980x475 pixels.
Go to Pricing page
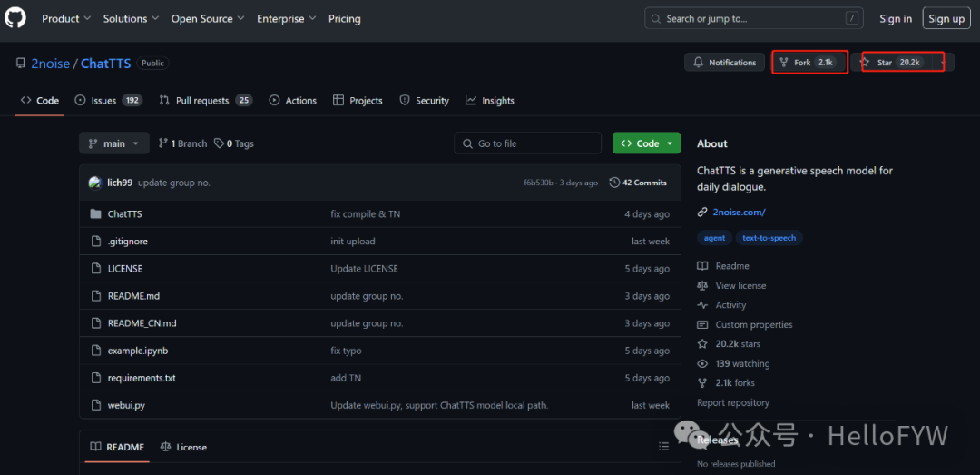coord(345,19)
